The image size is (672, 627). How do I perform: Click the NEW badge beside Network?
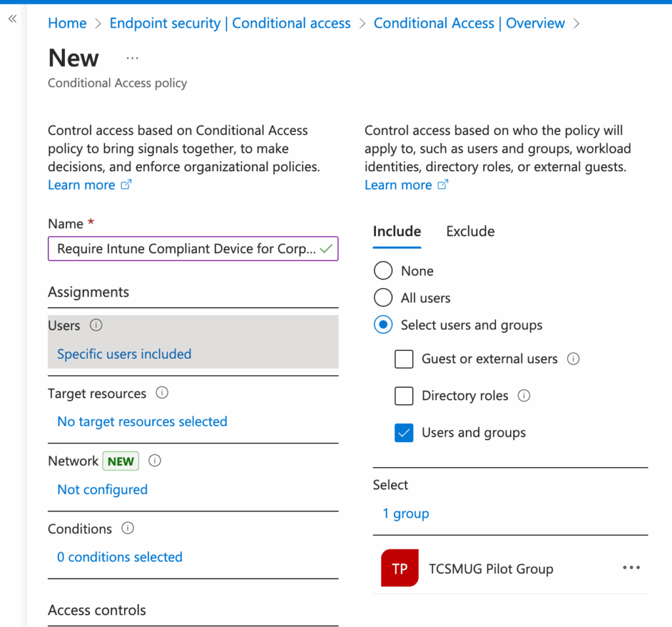(120, 461)
